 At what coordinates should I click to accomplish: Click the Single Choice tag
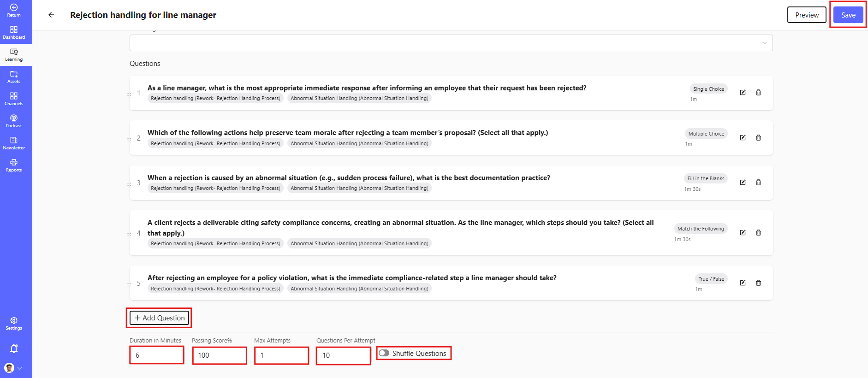(708, 89)
